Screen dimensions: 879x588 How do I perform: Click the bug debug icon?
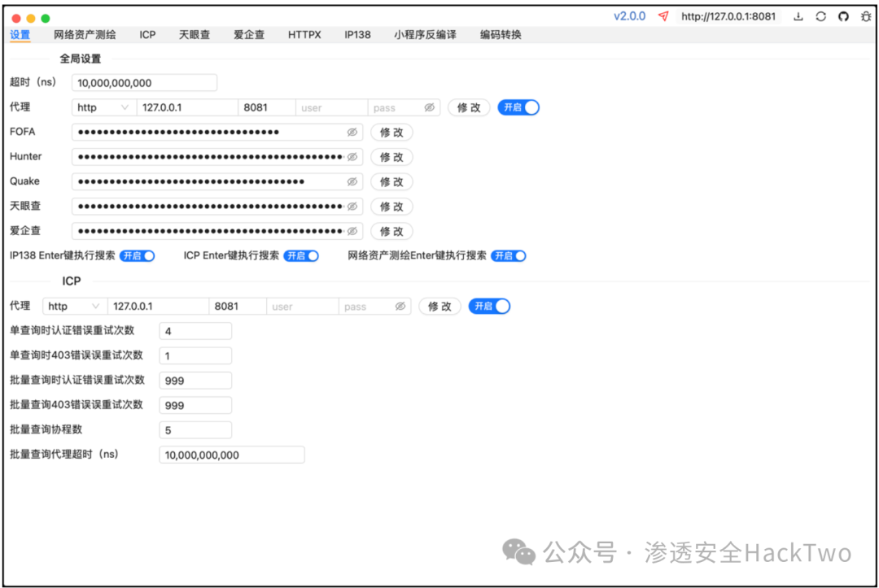pos(866,16)
